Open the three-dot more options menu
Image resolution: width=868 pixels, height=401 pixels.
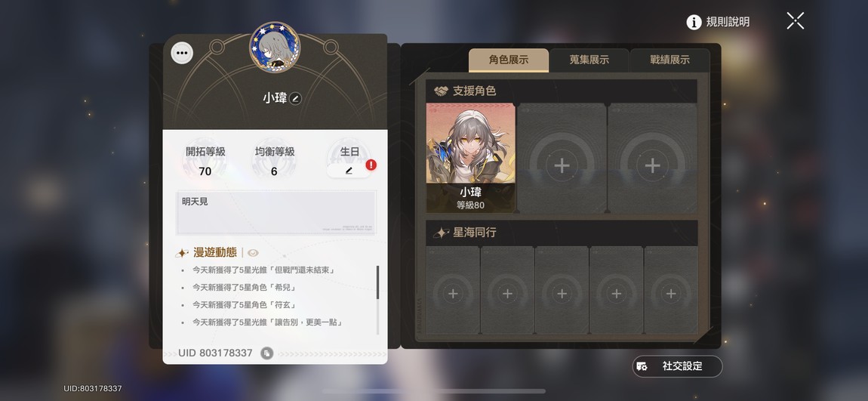pos(182,54)
